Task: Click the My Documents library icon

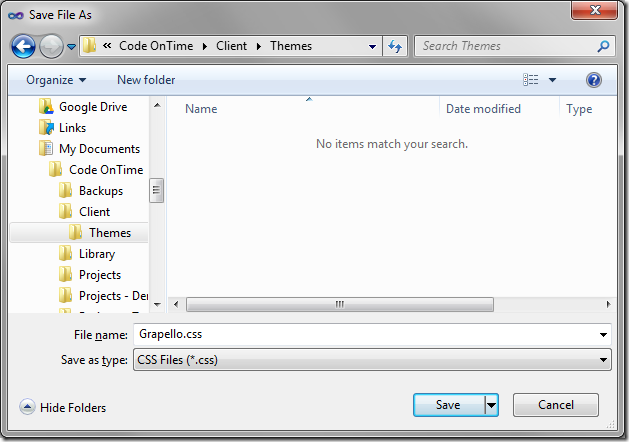Action: (x=47, y=148)
